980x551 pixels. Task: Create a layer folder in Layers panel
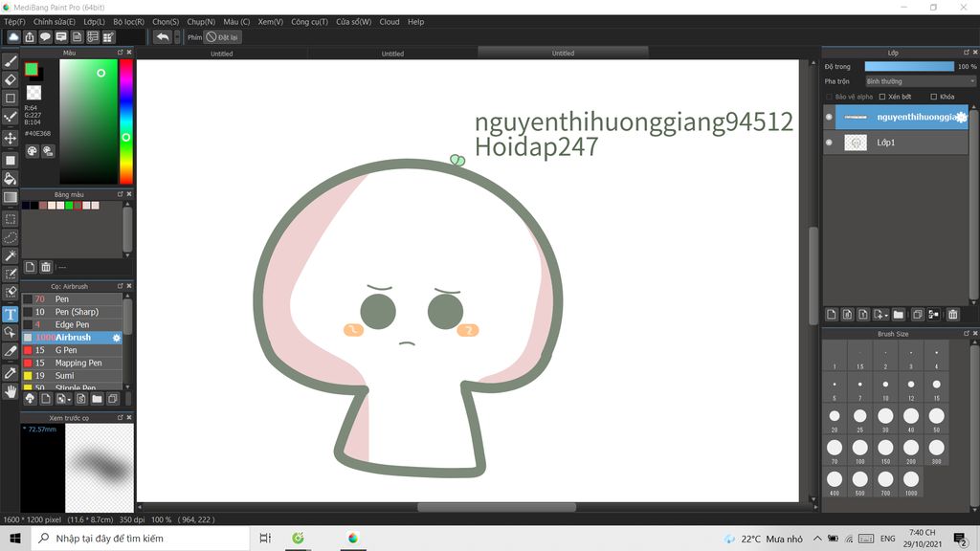898,315
